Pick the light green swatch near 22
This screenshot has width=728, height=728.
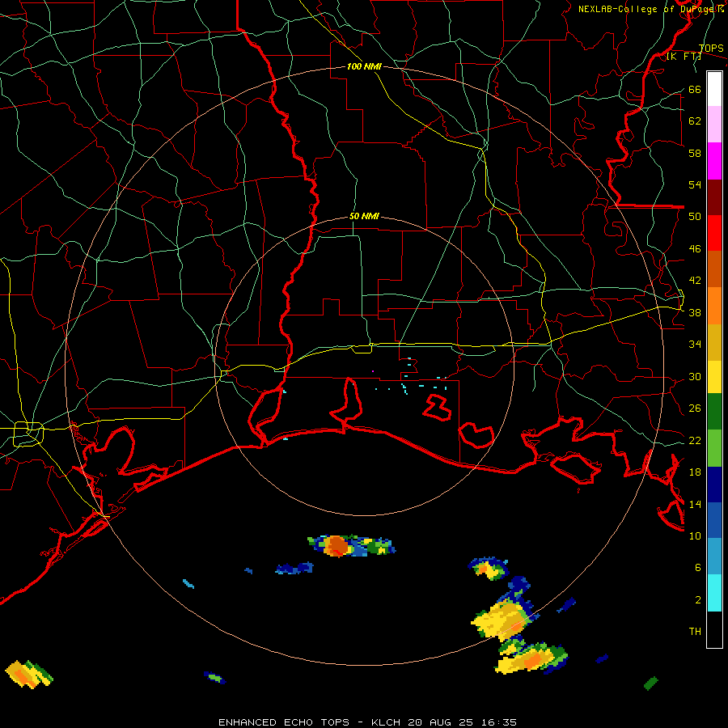714,448
